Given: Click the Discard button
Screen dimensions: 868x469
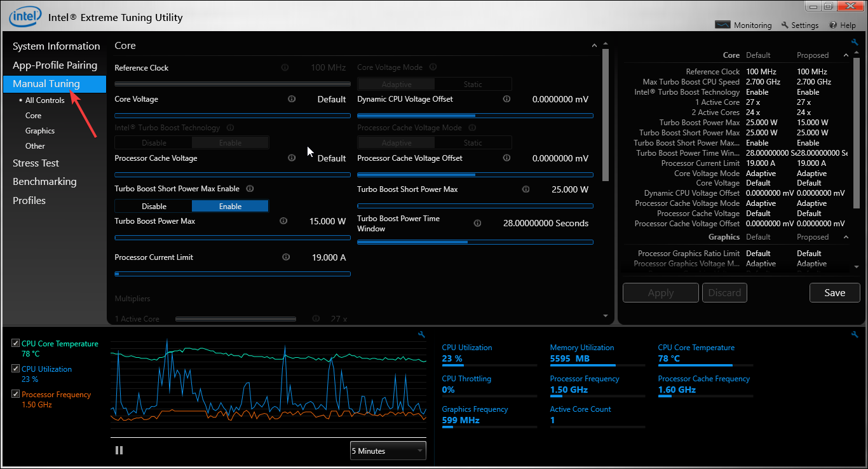Looking at the screenshot, I should (x=724, y=292).
